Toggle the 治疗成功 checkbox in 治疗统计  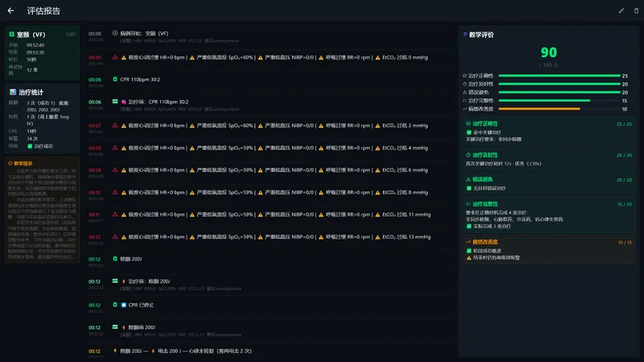point(30,146)
